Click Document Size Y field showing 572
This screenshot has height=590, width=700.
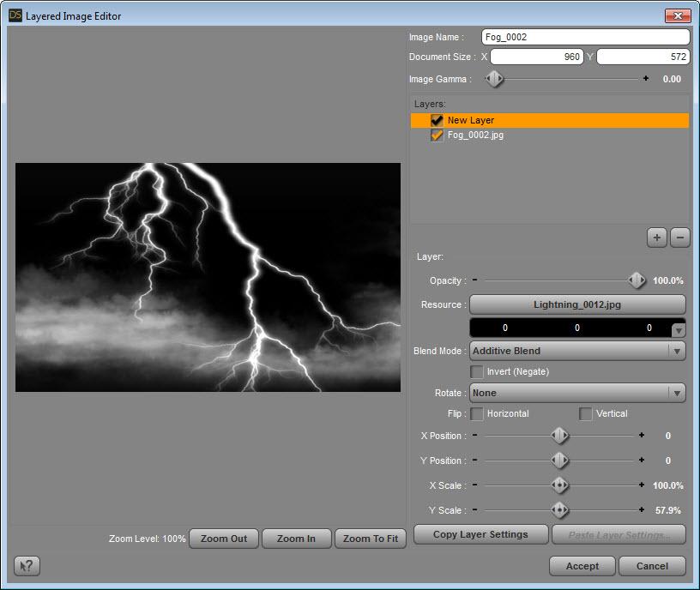(x=643, y=57)
